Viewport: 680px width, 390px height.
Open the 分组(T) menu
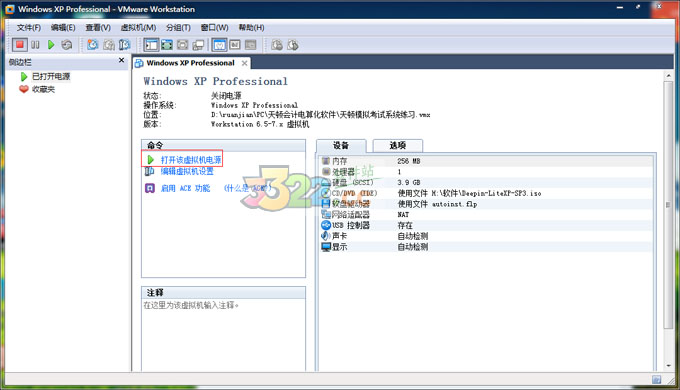(x=178, y=28)
